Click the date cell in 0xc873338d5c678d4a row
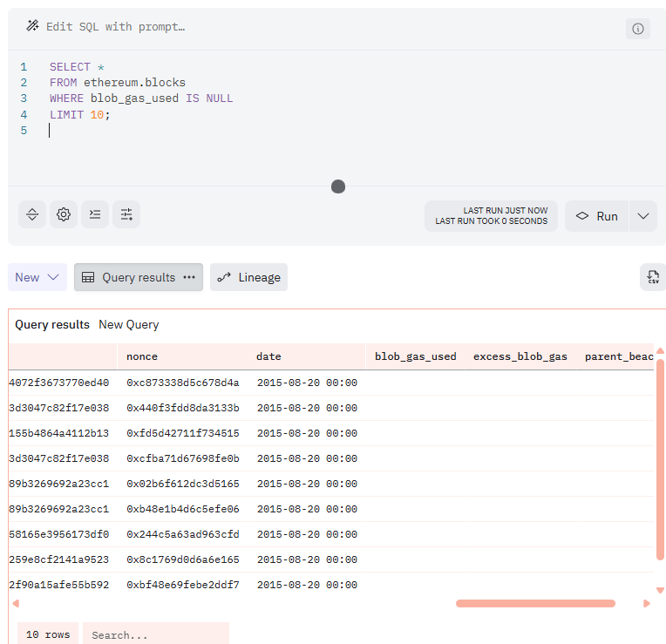The width and height of the screenshot is (666, 644). 307,383
